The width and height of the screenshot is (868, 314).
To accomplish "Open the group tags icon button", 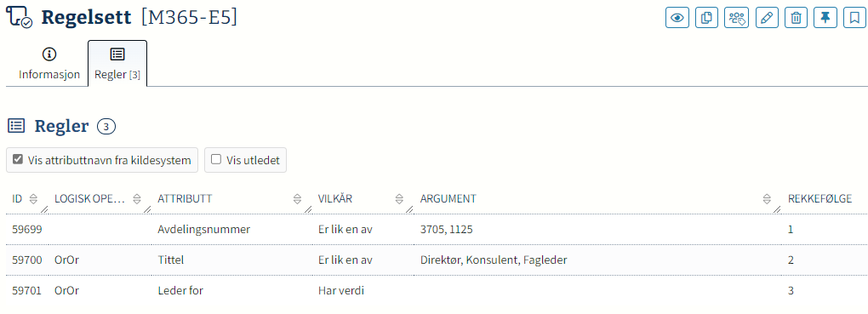I will click(736, 18).
